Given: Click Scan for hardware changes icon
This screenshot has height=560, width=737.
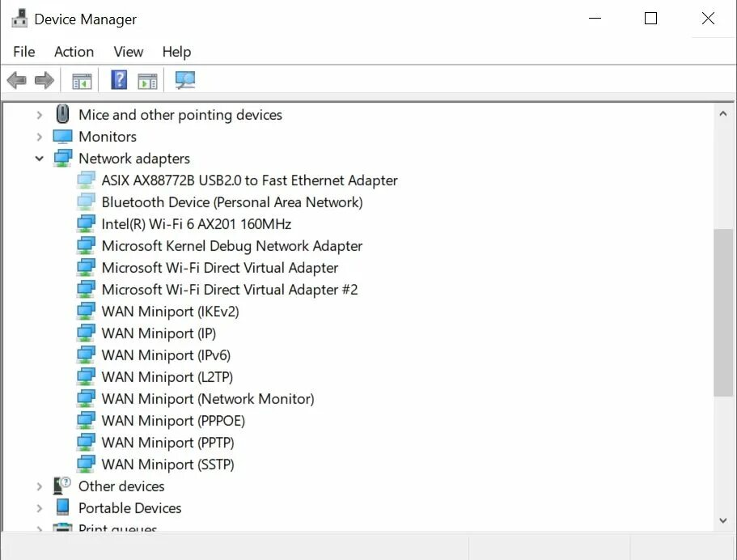Looking at the screenshot, I should point(185,80).
